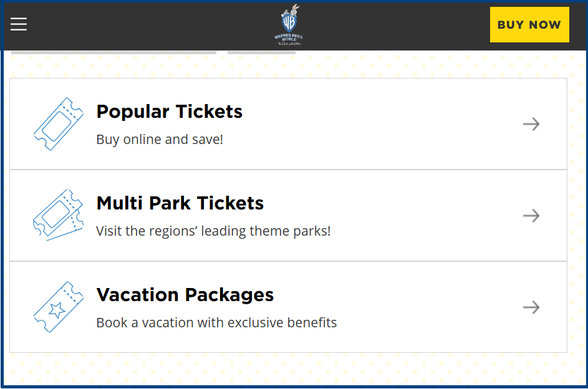Select the Popular Tickets ticket icon
588x389 pixels.
click(x=58, y=124)
